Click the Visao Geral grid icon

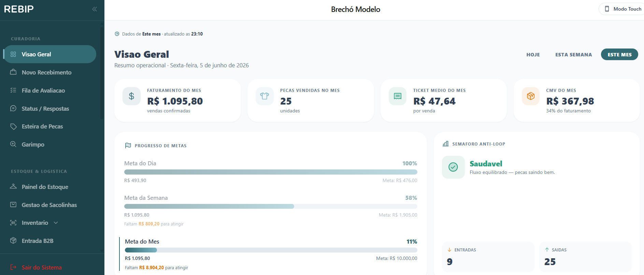(x=13, y=54)
